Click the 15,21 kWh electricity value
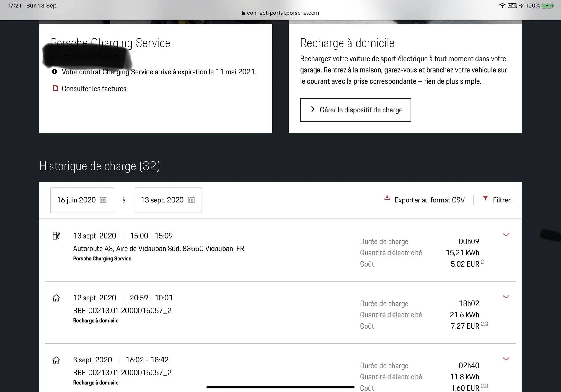The height and width of the screenshot is (392, 561). click(462, 253)
